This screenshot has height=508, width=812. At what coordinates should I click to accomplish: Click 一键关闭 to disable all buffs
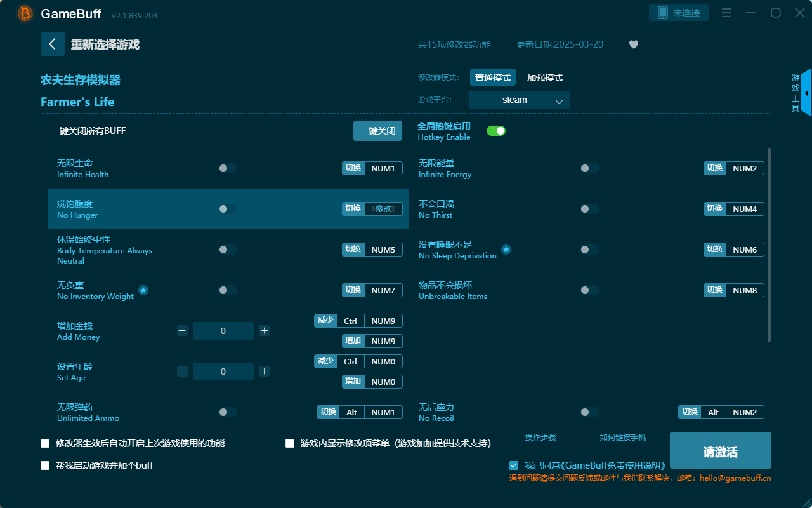377,130
